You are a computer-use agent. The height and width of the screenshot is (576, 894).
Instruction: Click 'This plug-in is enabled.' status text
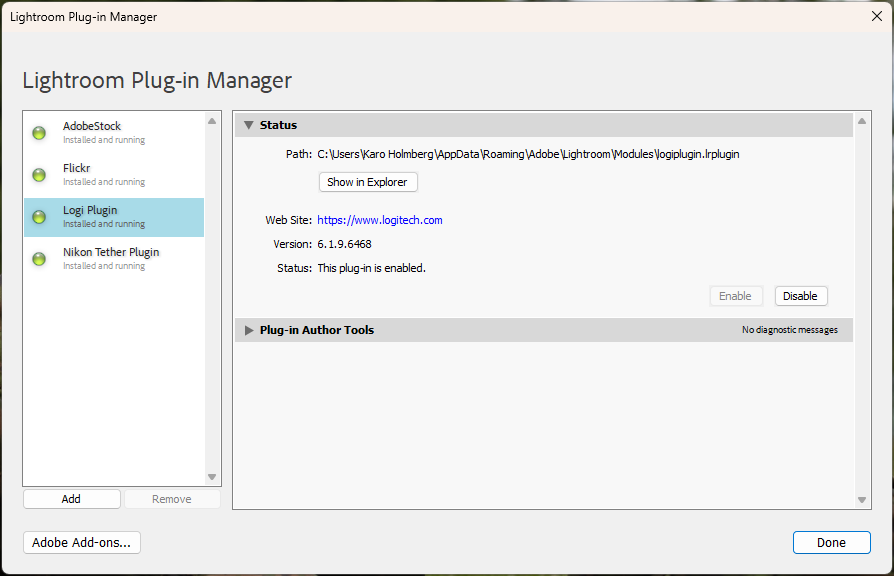click(372, 268)
